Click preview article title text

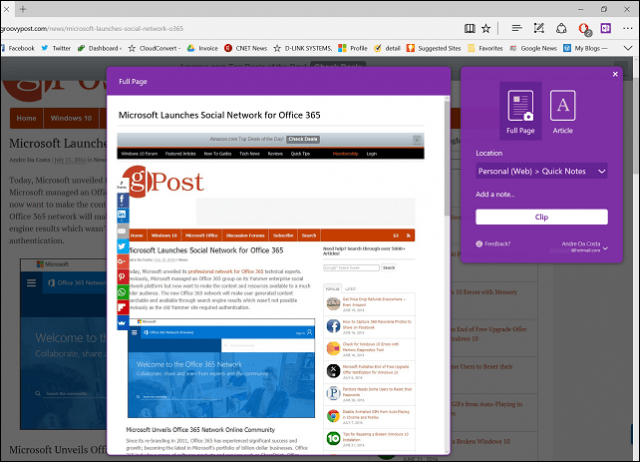click(220, 115)
